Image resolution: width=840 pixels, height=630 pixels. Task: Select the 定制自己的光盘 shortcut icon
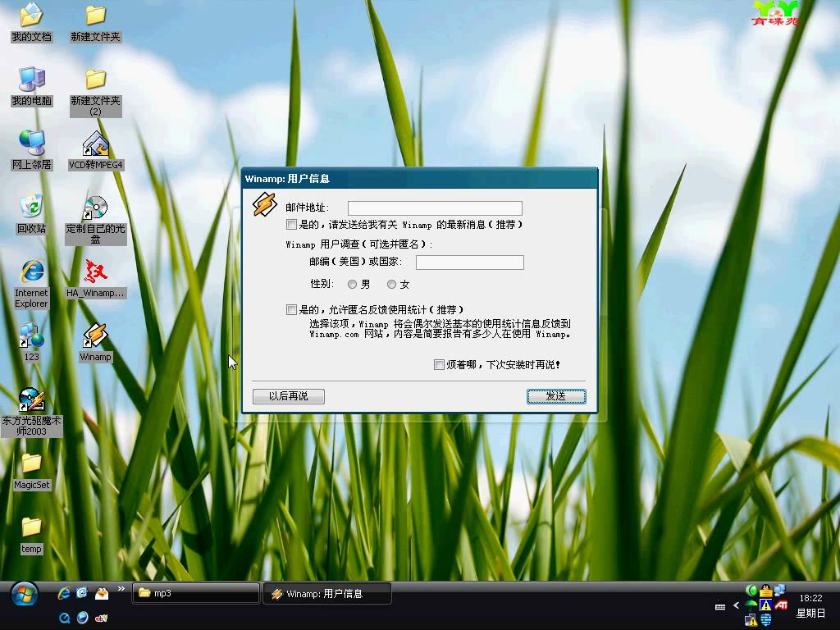(x=96, y=220)
